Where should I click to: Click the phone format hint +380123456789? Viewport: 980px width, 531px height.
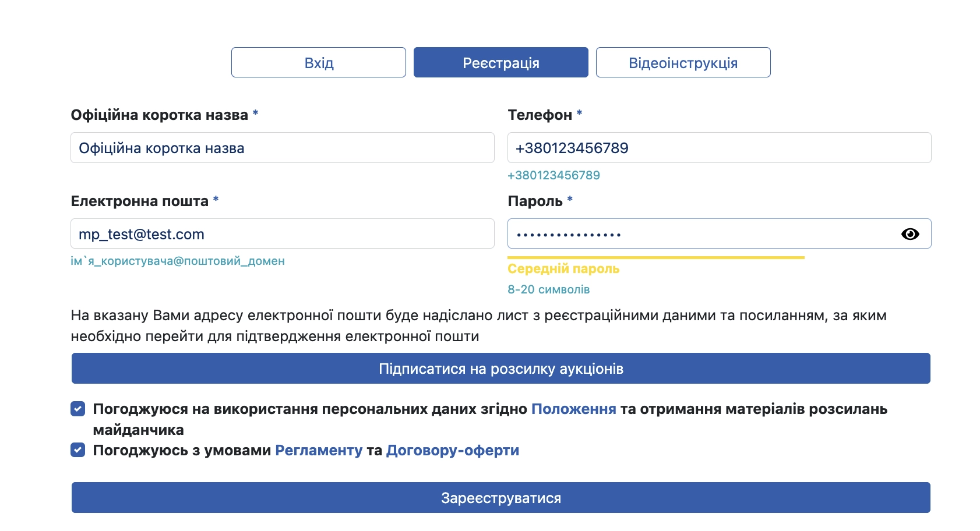click(554, 175)
